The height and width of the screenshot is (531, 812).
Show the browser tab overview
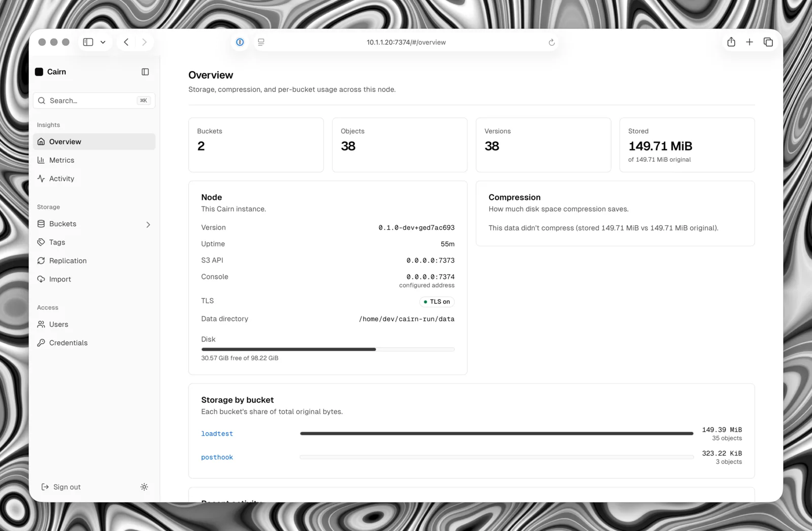(x=768, y=42)
